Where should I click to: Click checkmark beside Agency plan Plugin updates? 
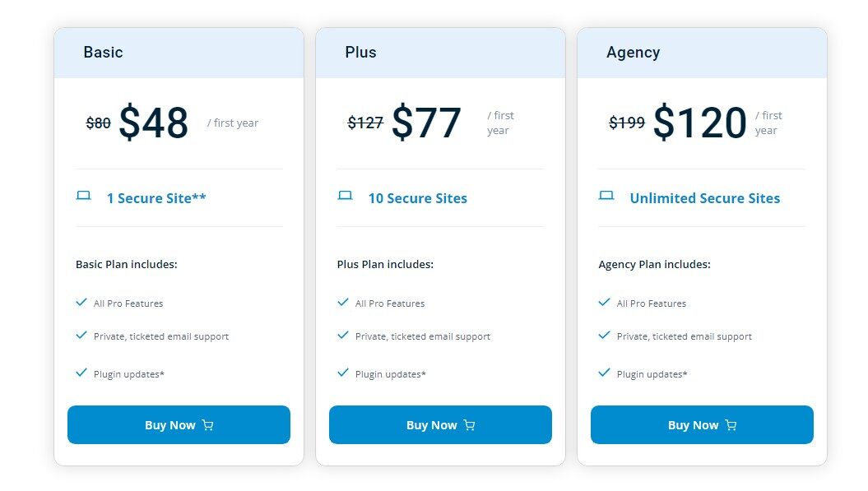(605, 373)
